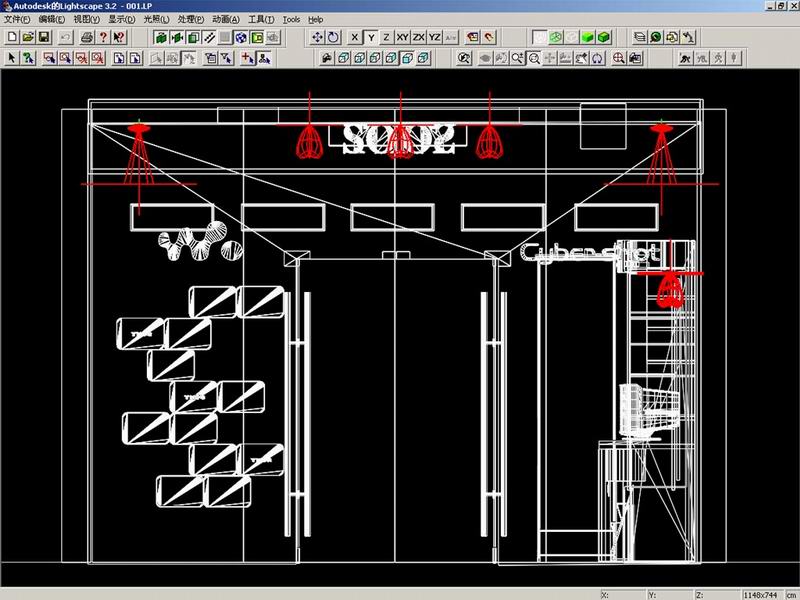800x600 pixels.
Task: Select the arrow selection tool
Action: pyautogui.click(x=11, y=58)
